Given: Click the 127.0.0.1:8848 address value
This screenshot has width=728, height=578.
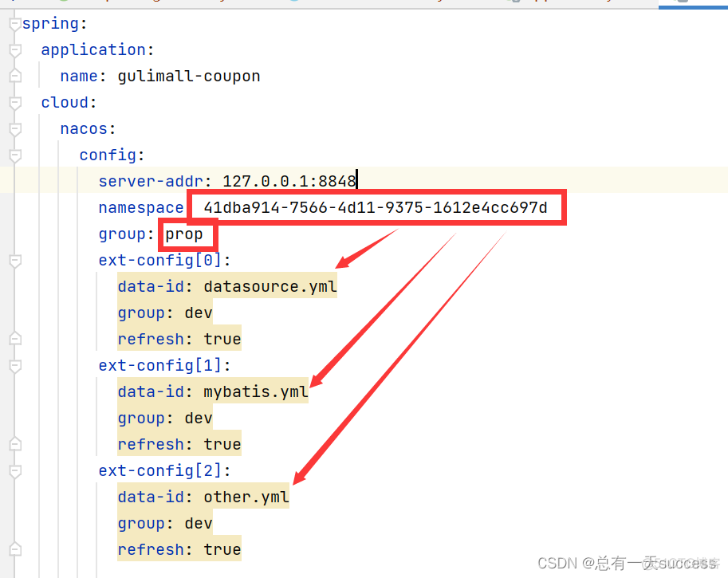Looking at the screenshot, I should point(289,181).
